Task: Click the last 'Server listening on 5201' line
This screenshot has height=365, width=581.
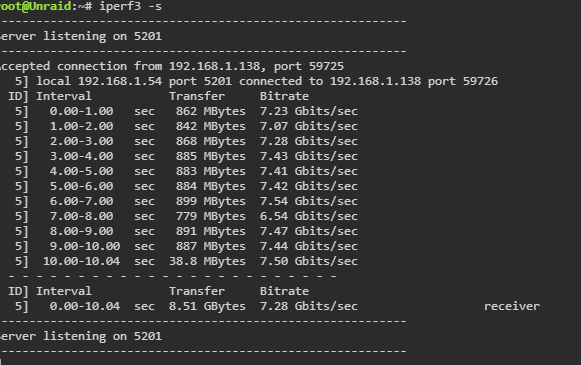Action: point(81,336)
